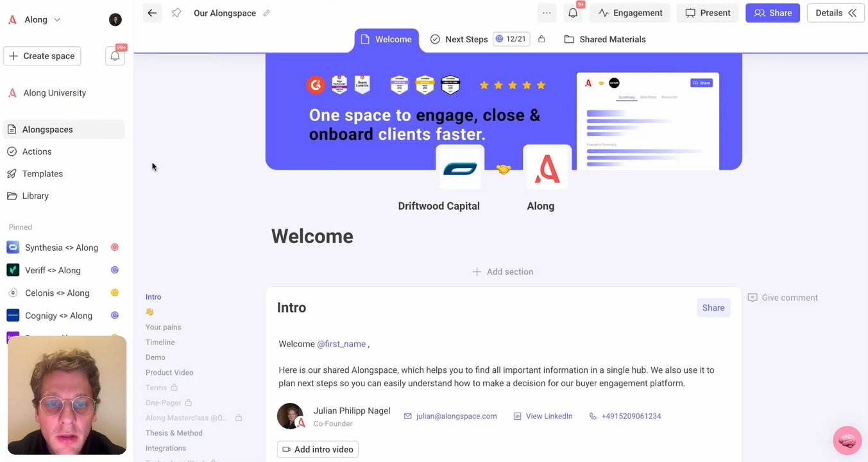The image size is (868, 462).
Task: Jump to the Integrations section
Action: [x=166, y=449]
